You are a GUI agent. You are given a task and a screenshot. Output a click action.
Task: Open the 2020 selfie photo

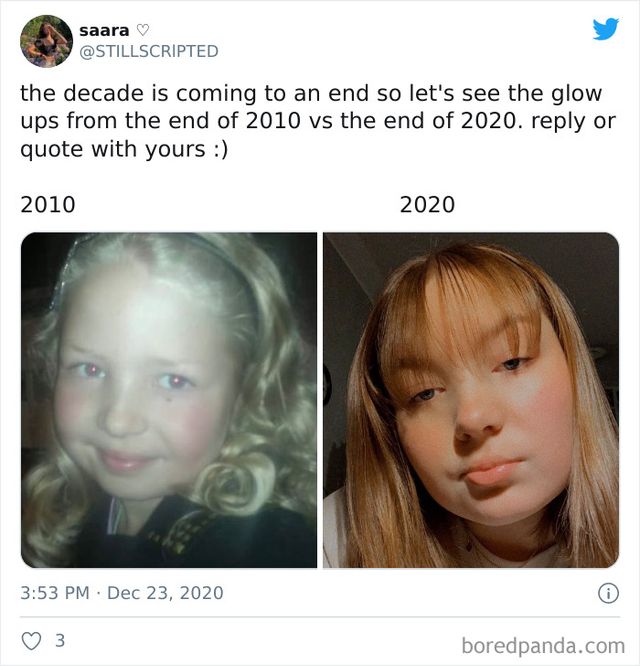pos(470,400)
